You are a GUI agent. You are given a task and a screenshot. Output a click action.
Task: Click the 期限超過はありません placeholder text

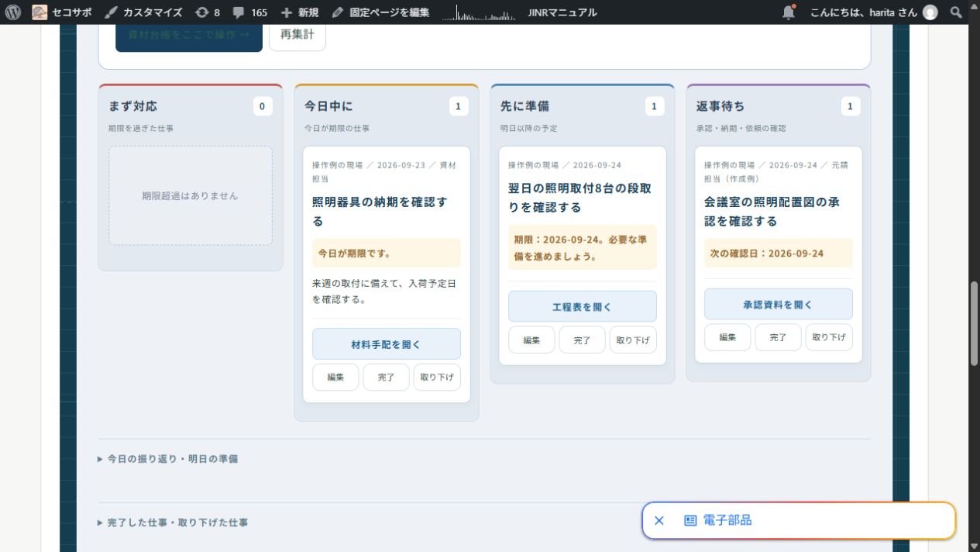click(190, 196)
